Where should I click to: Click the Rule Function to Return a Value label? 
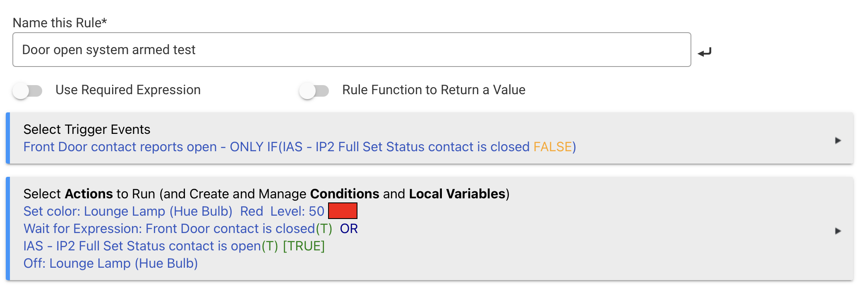434,90
